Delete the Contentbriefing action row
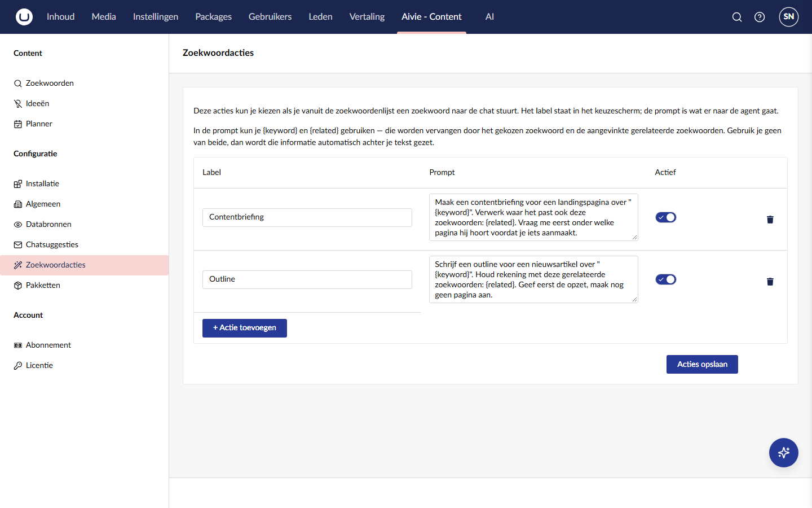Screen dimensions: 812x508 [770, 220]
